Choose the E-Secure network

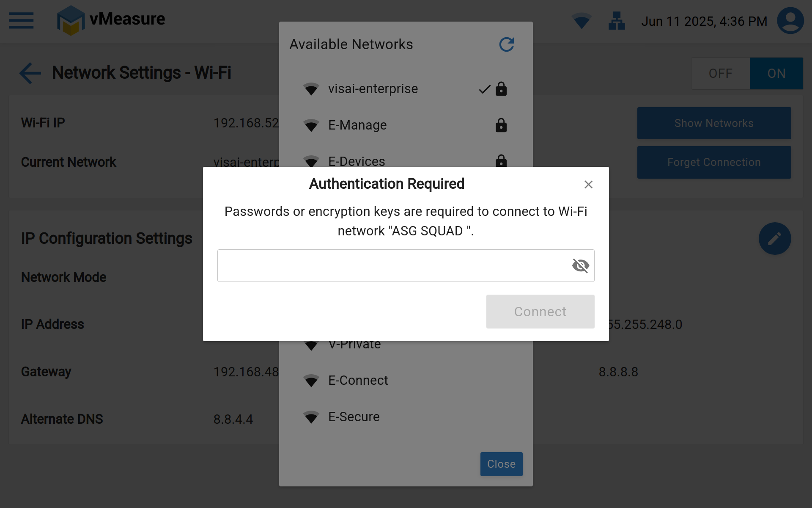point(354,417)
